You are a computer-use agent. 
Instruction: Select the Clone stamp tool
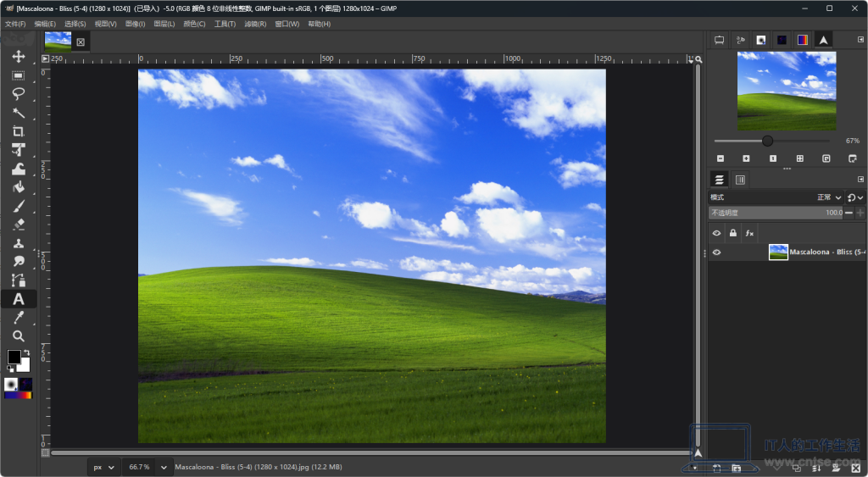19,243
